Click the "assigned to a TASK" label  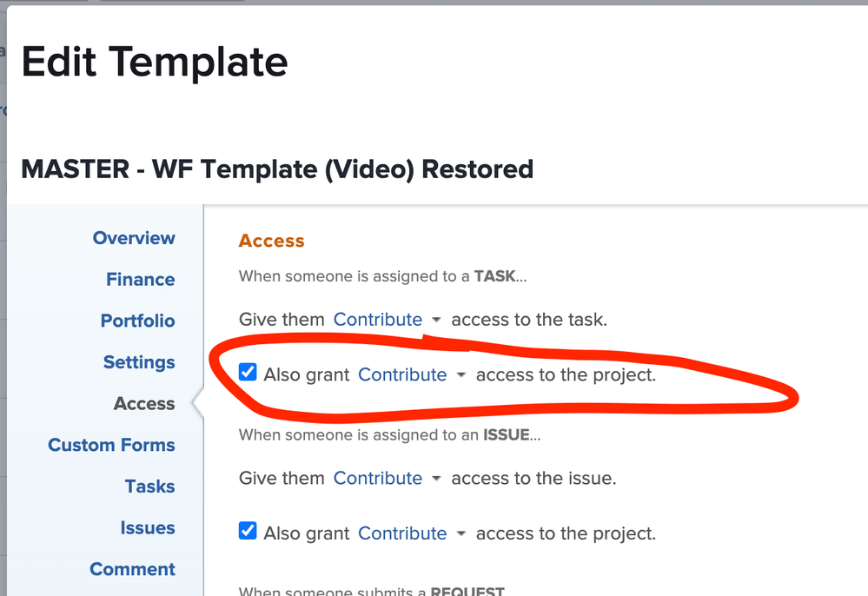pyautogui.click(x=382, y=277)
